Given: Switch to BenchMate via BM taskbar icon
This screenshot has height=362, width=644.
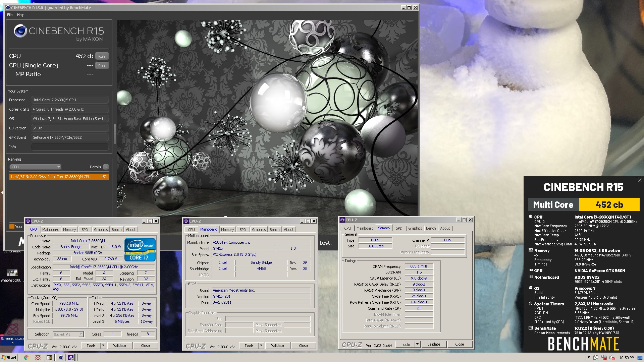Looking at the screenshot, I should (x=49, y=358).
